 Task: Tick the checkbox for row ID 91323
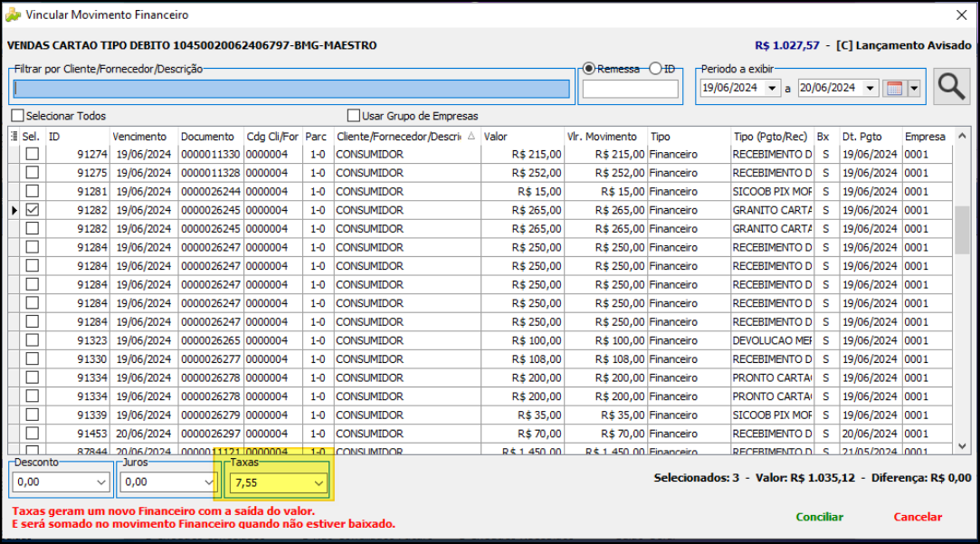coord(33,340)
